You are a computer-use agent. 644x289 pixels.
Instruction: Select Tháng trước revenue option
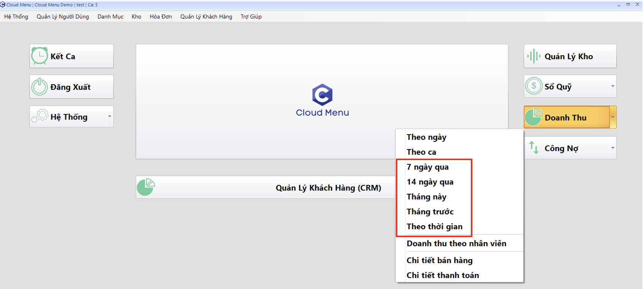(x=459, y=211)
